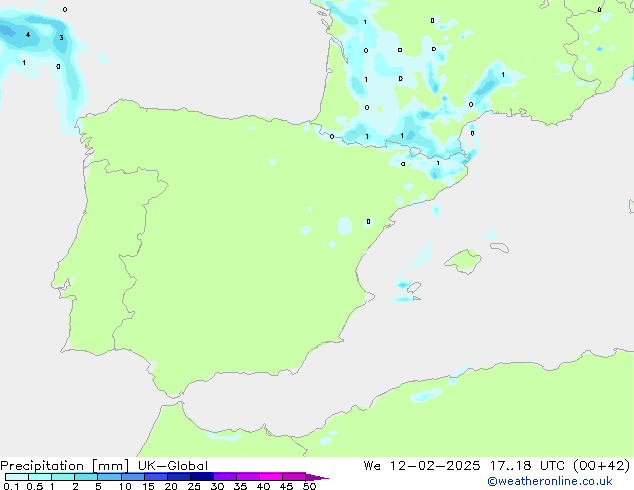Select the "UK-Global" model name text

173,466
